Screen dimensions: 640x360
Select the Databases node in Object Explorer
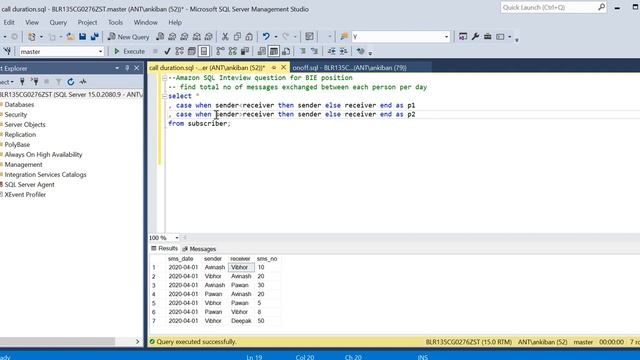[19, 104]
